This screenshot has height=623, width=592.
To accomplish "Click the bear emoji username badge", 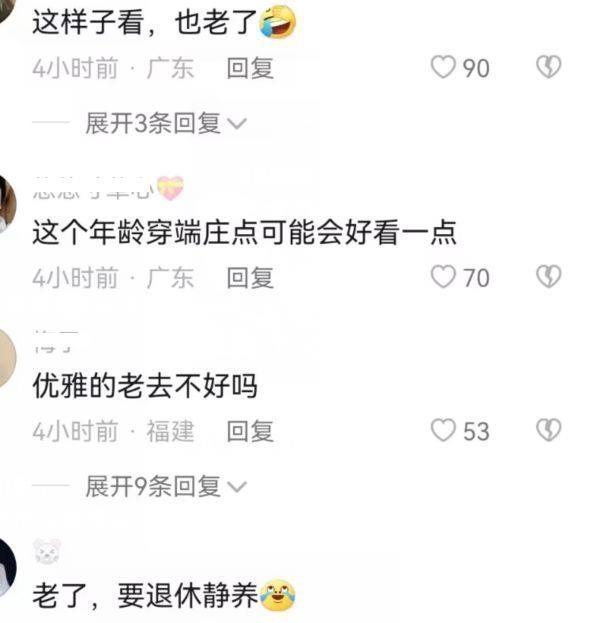I will coord(47,551).
